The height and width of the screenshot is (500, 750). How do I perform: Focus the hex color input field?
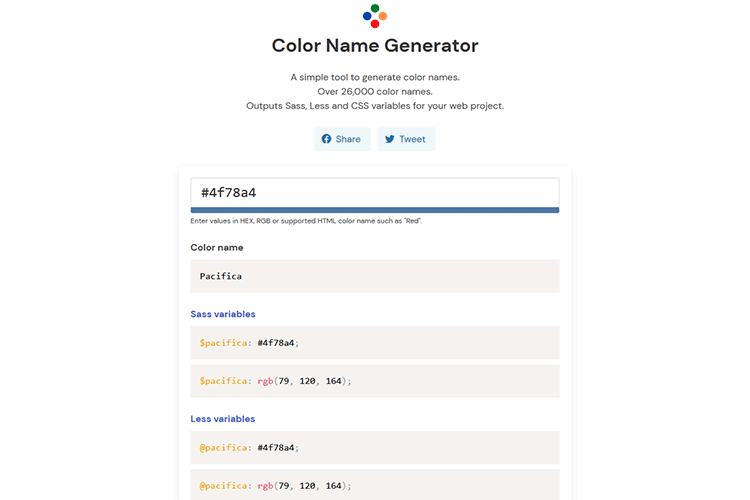(374, 192)
